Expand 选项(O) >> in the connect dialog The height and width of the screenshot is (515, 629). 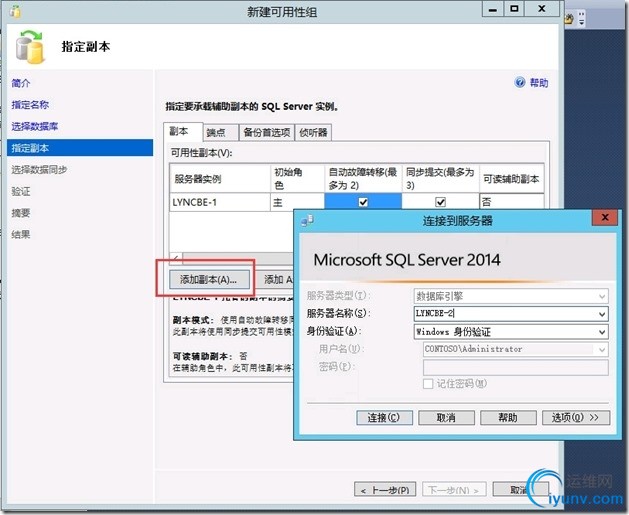click(x=576, y=418)
